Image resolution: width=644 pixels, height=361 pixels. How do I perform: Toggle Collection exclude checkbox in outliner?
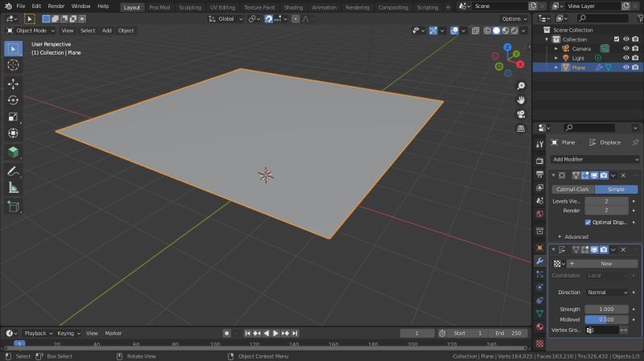pos(617,39)
